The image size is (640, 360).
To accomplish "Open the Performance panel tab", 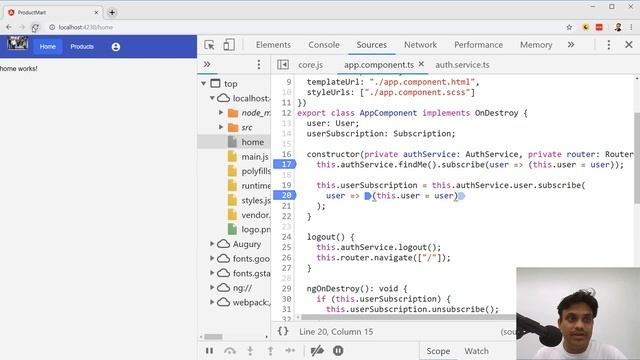I will click(x=478, y=45).
